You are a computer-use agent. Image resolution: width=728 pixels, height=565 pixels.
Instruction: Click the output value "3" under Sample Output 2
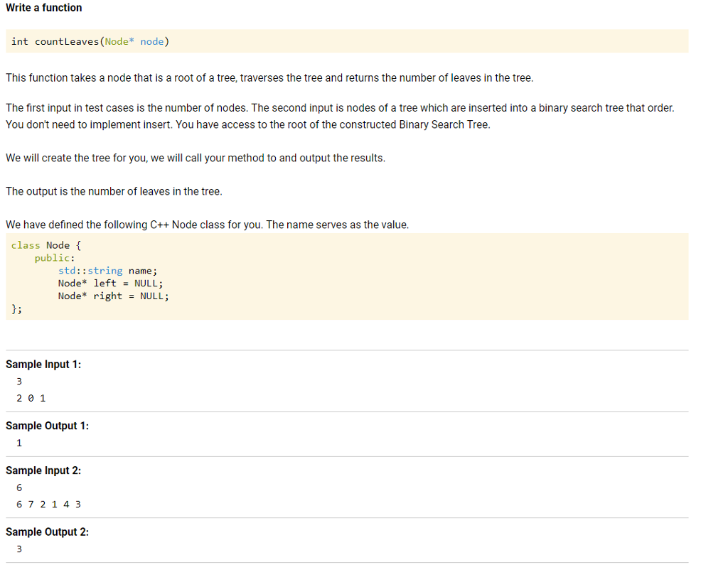19,549
